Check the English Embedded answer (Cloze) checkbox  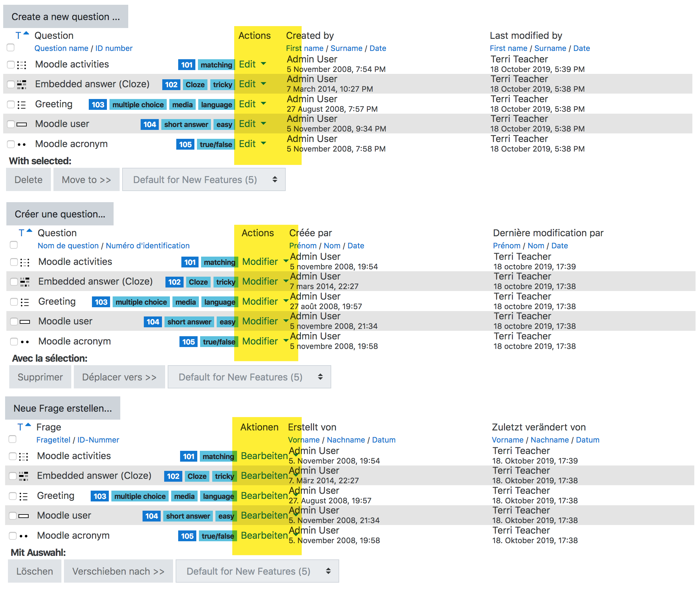[x=11, y=84]
